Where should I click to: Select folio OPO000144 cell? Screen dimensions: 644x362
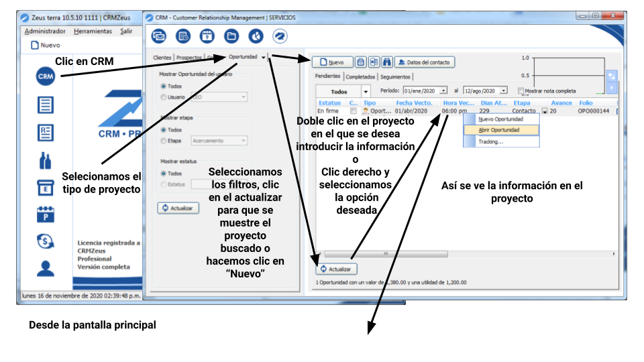point(594,111)
